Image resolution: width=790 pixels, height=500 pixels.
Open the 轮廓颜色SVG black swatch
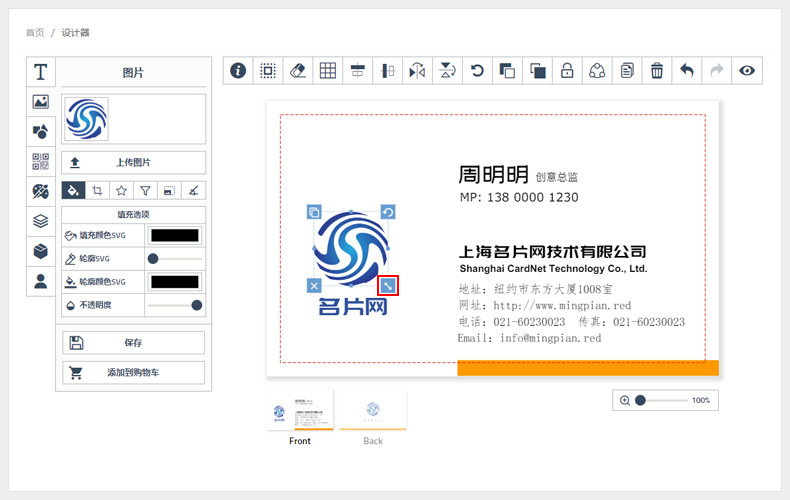coord(175,282)
